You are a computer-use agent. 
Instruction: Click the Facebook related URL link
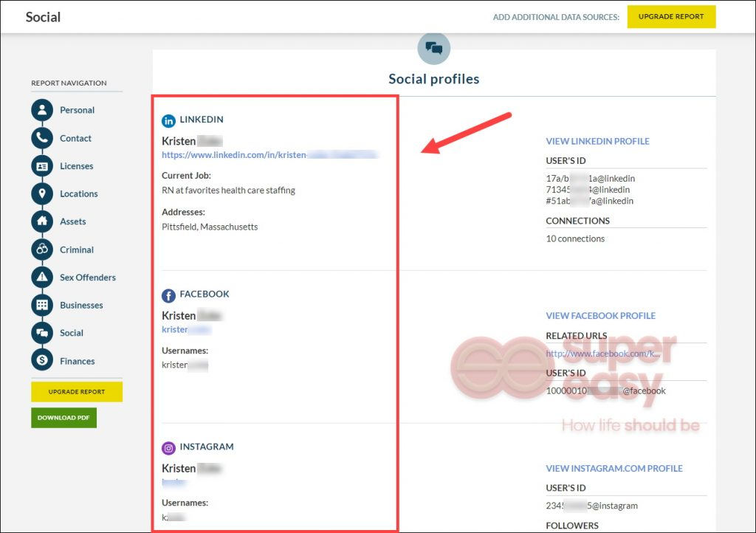click(x=602, y=354)
